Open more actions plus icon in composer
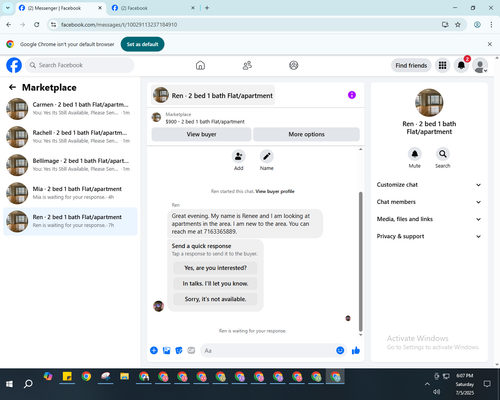Screen dimensions: 500x400 154,350
